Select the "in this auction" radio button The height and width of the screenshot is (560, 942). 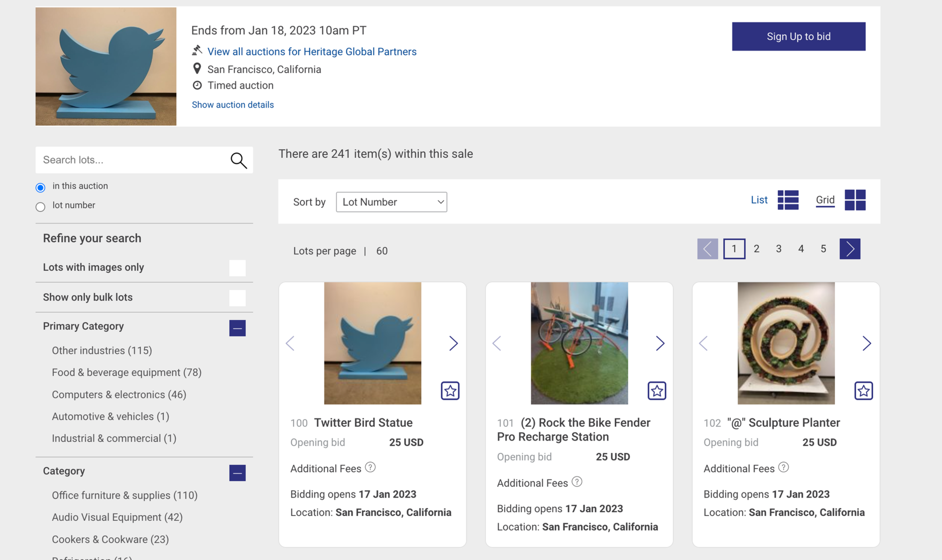[x=40, y=188]
